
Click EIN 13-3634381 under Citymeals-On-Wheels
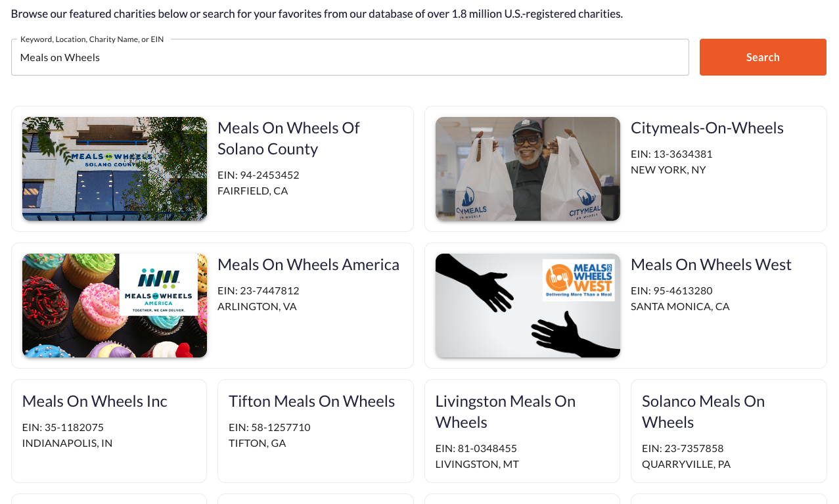tap(671, 154)
